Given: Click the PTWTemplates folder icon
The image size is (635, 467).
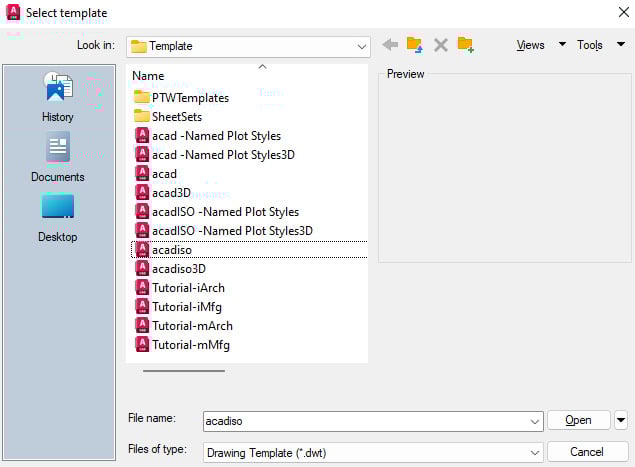Looking at the screenshot, I should (141, 97).
